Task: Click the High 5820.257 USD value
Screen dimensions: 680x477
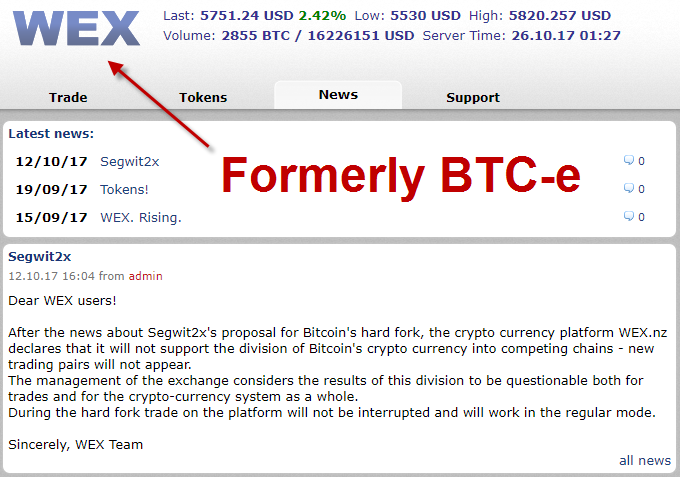Action: point(559,16)
